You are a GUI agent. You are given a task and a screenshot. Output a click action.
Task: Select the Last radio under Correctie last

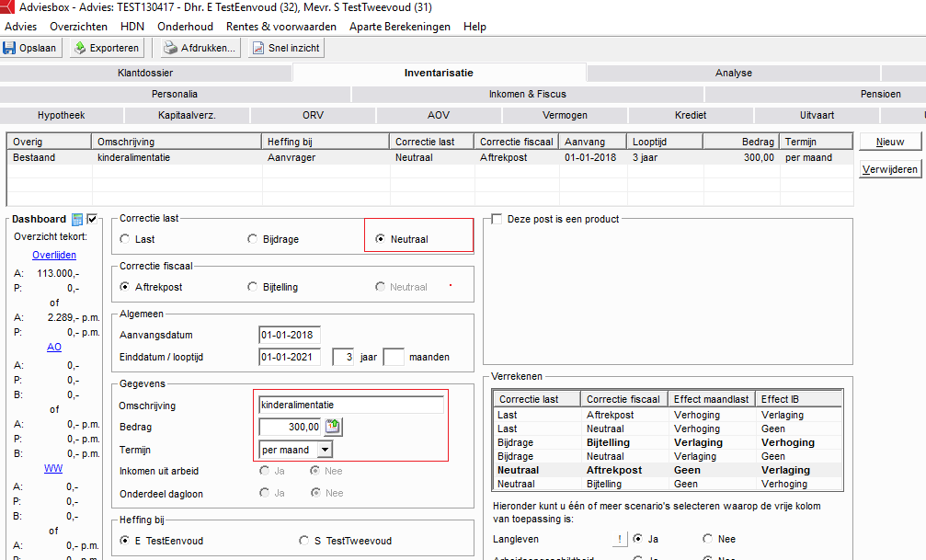[x=125, y=239]
